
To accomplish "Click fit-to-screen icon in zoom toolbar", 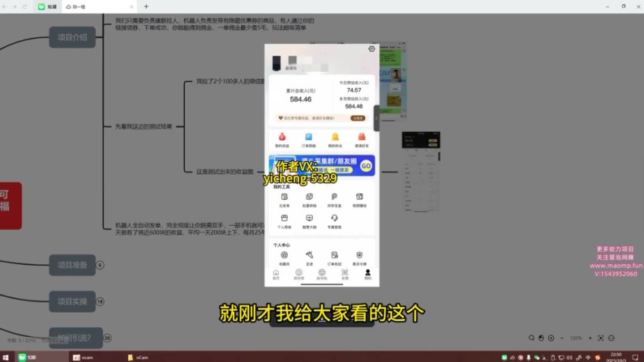I will click(600, 337).
